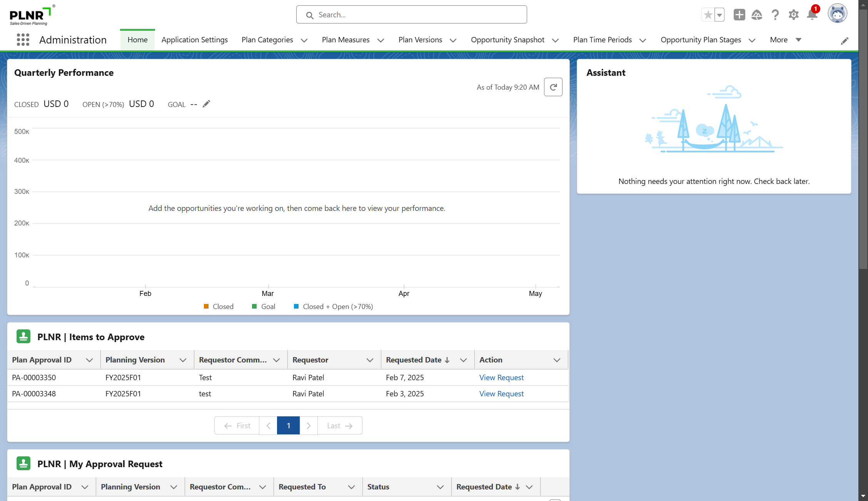Click View Request for PA-00003350
This screenshot has width=868, height=501.
[501, 377]
